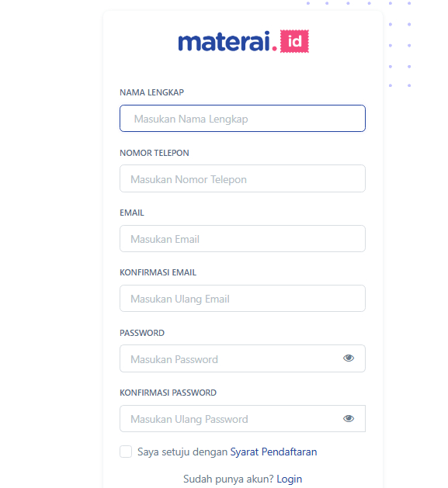Click the KONFIRMASI PASSWORD label

(168, 393)
